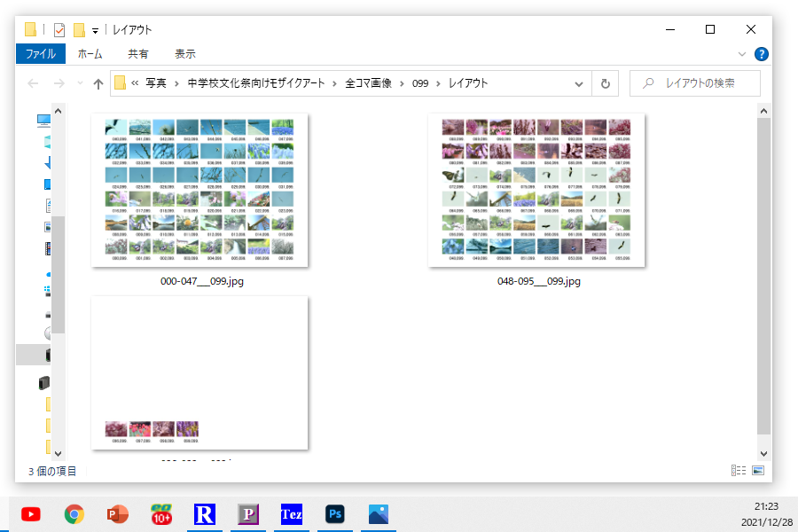
Task: Click レイアウト in the breadcrumb
Action: (468, 83)
